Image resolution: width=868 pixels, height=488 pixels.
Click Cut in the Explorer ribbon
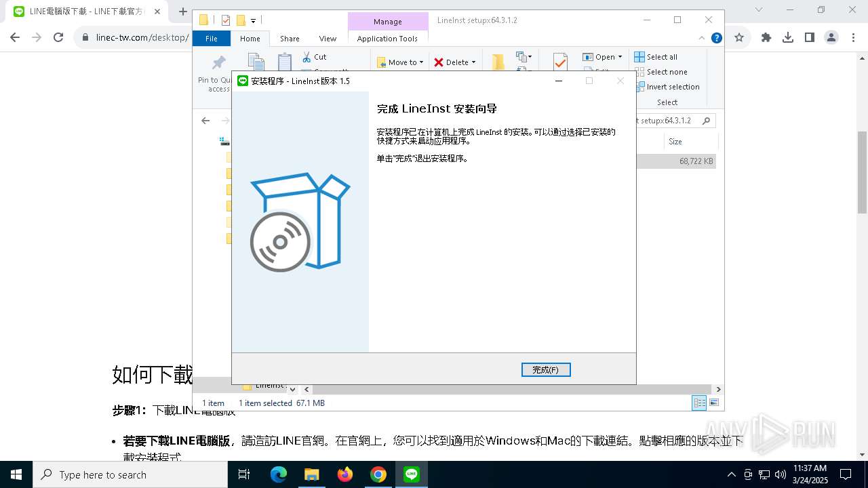[x=314, y=57]
